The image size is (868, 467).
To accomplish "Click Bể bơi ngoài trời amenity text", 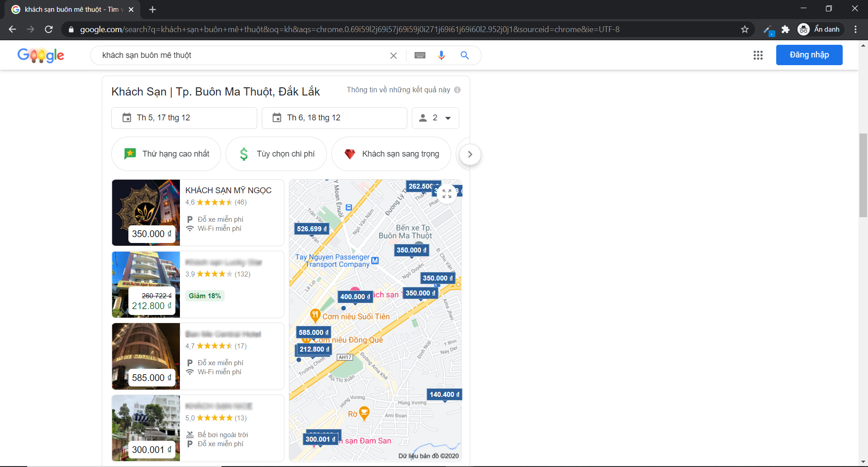I will point(223,435).
